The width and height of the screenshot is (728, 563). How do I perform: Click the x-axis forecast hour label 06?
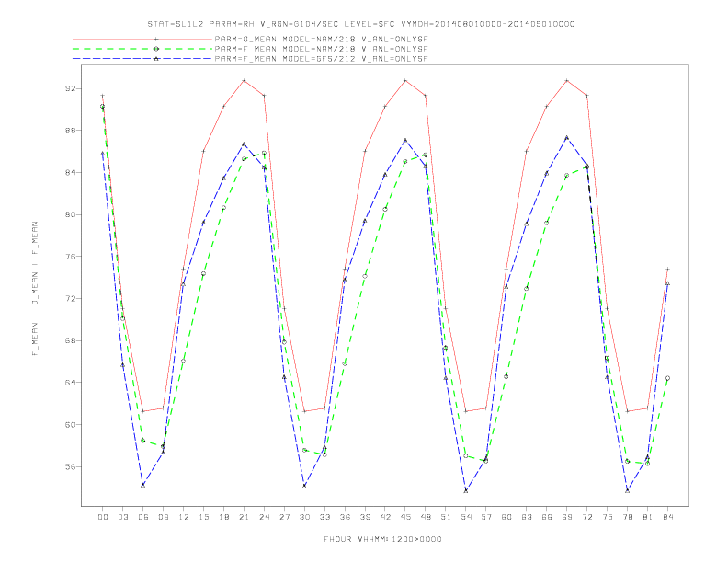coord(143,517)
